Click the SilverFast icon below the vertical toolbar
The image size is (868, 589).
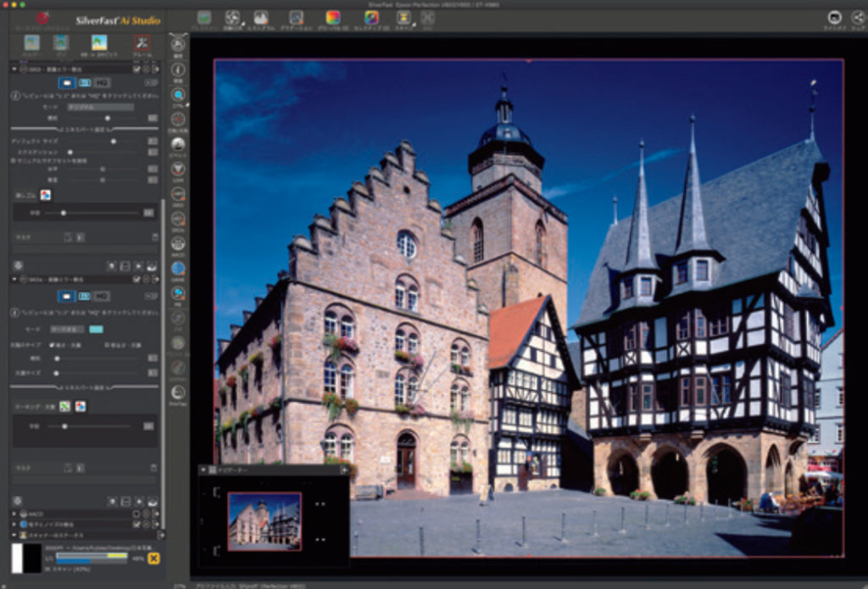(x=178, y=392)
